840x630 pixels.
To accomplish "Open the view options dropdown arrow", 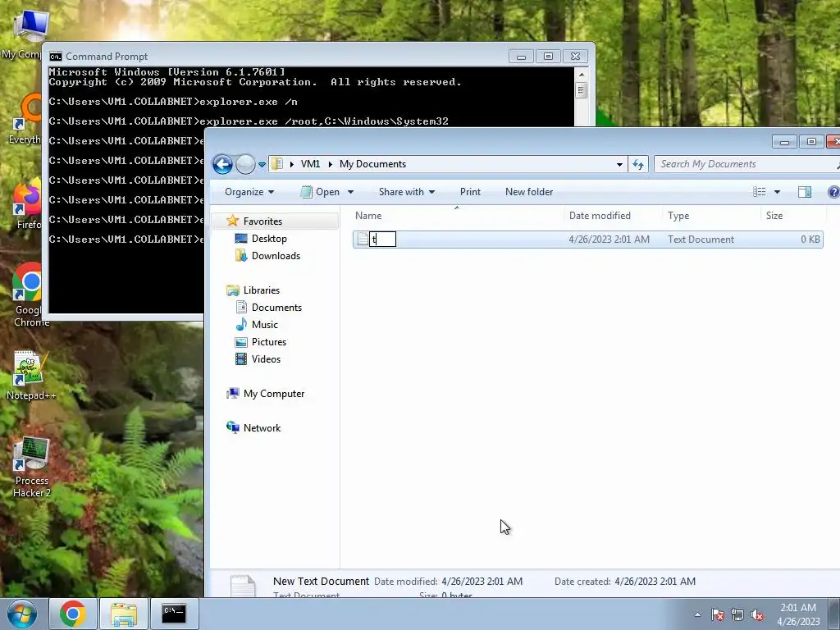I will click(x=777, y=192).
